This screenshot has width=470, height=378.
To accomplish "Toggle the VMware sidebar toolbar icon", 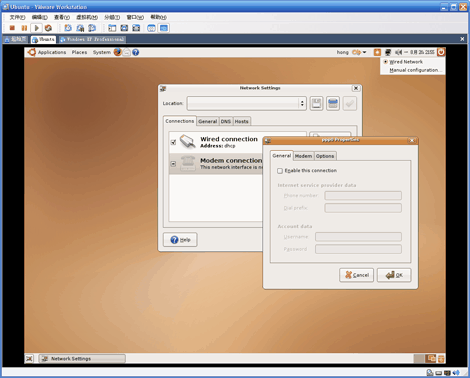I will (112, 28).
